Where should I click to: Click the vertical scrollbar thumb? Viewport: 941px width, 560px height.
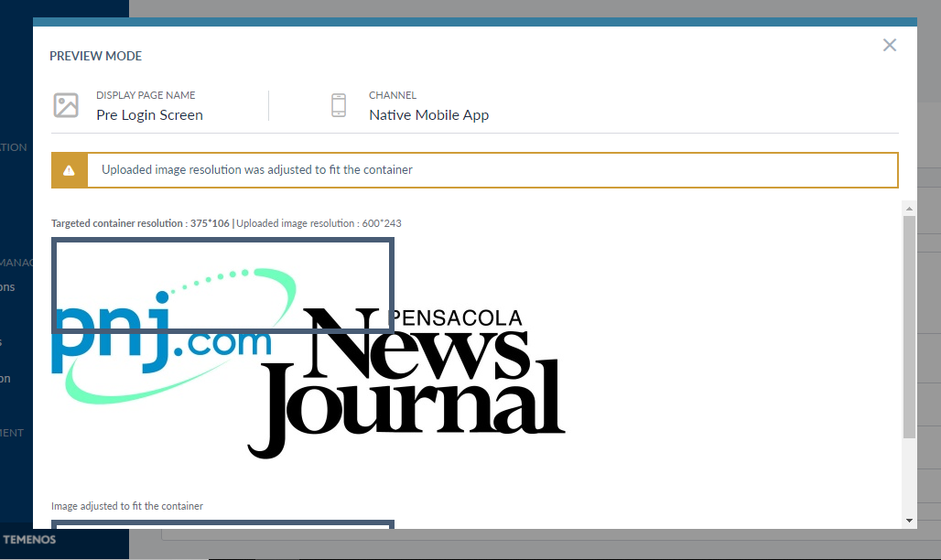908,325
